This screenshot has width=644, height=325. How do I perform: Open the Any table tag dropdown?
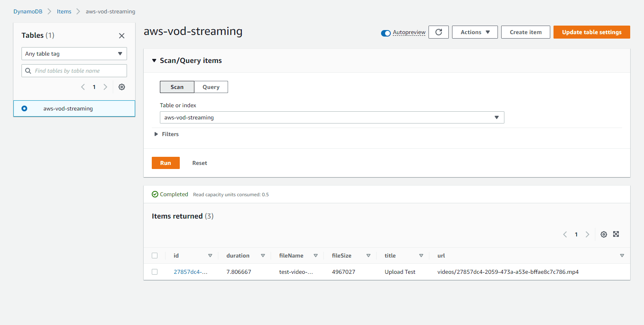click(74, 54)
